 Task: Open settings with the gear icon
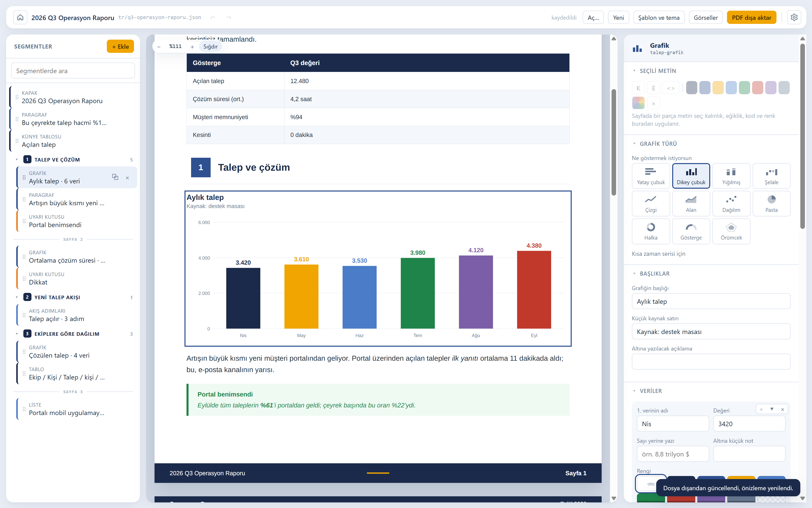click(794, 18)
